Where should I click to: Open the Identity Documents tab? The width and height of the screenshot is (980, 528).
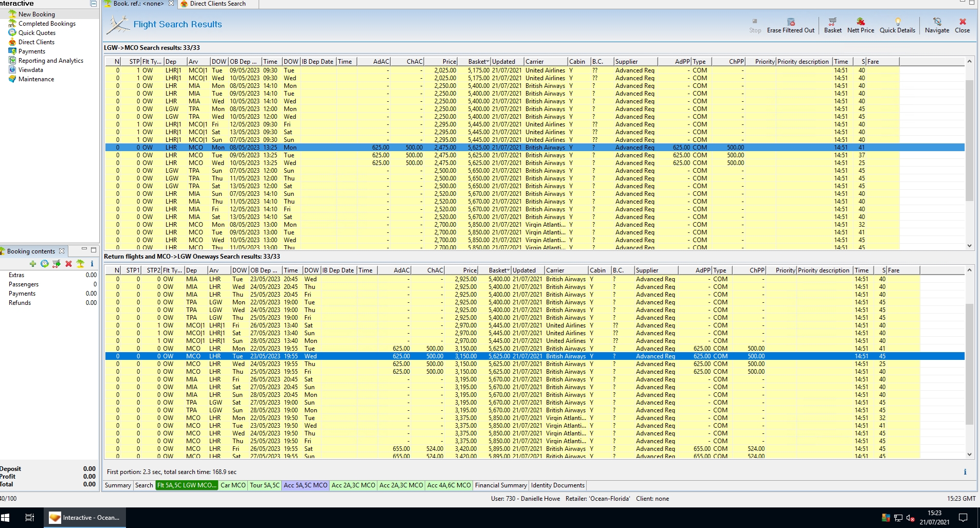pyautogui.click(x=558, y=485)
